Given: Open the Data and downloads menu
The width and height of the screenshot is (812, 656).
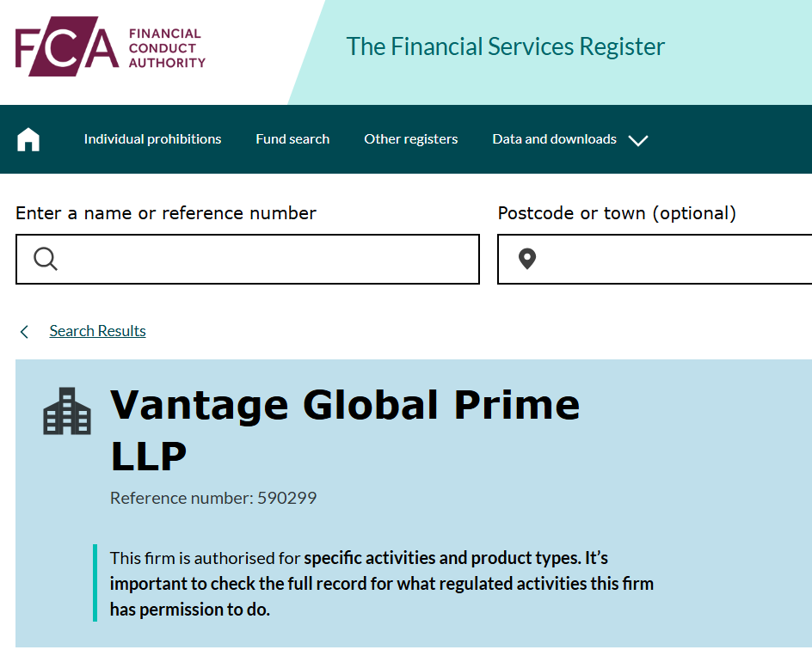Looking at the screenshot, I should tap(554, 139).
